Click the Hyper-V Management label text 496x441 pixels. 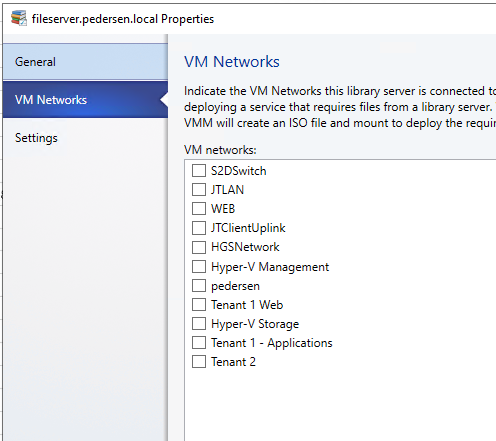coord(270,267)
